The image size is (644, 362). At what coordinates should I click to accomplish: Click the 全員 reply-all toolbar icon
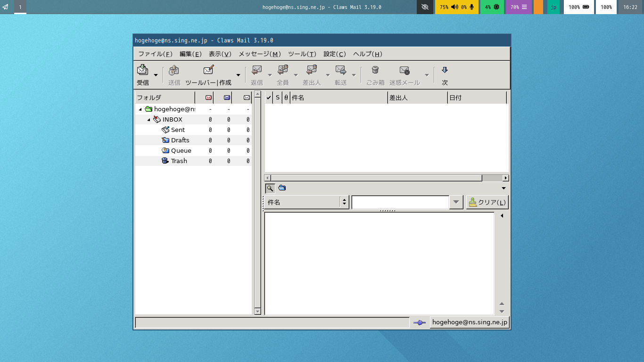[x=282, y=70]
